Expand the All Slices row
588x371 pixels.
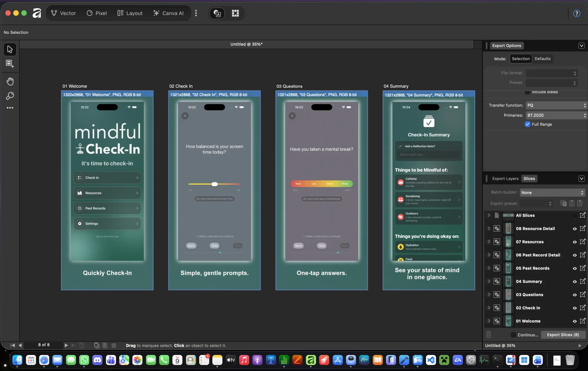pyautogui.click(x=489, y=215)
